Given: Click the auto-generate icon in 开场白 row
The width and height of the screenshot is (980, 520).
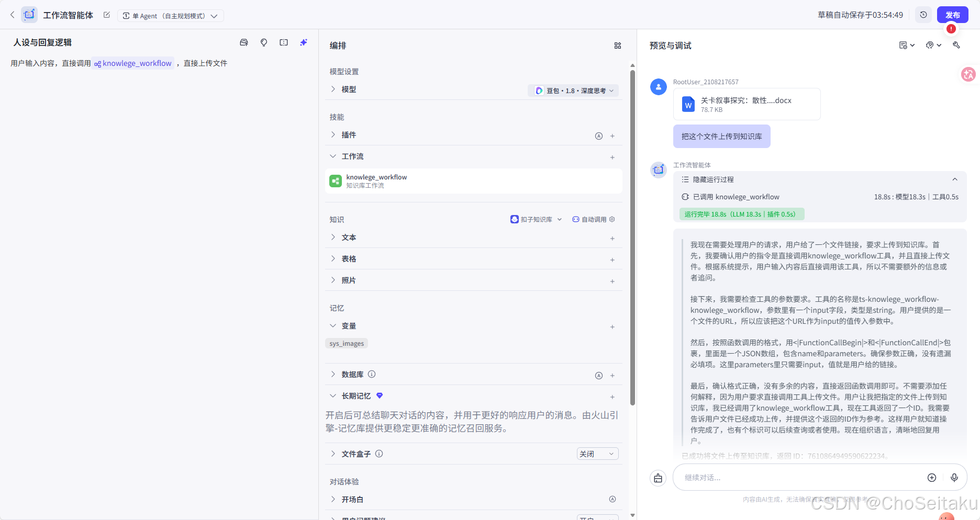Looking at the screenshot, I should [x=612, y=500].
